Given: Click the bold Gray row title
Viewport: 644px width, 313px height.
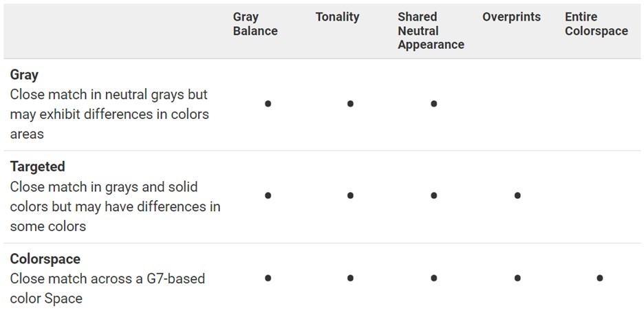Looking at the screenshot, I should point(24,75).
